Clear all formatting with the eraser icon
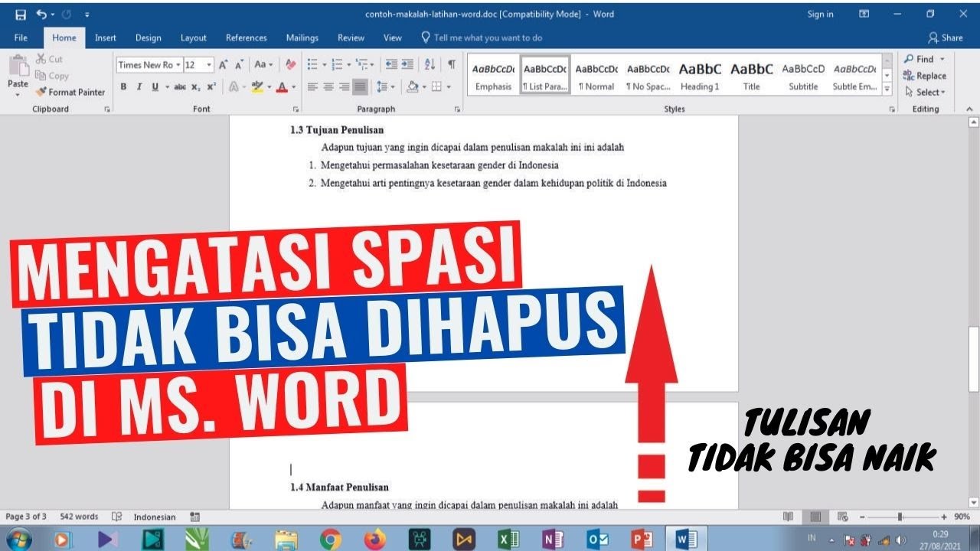 [x=290, y=65]
